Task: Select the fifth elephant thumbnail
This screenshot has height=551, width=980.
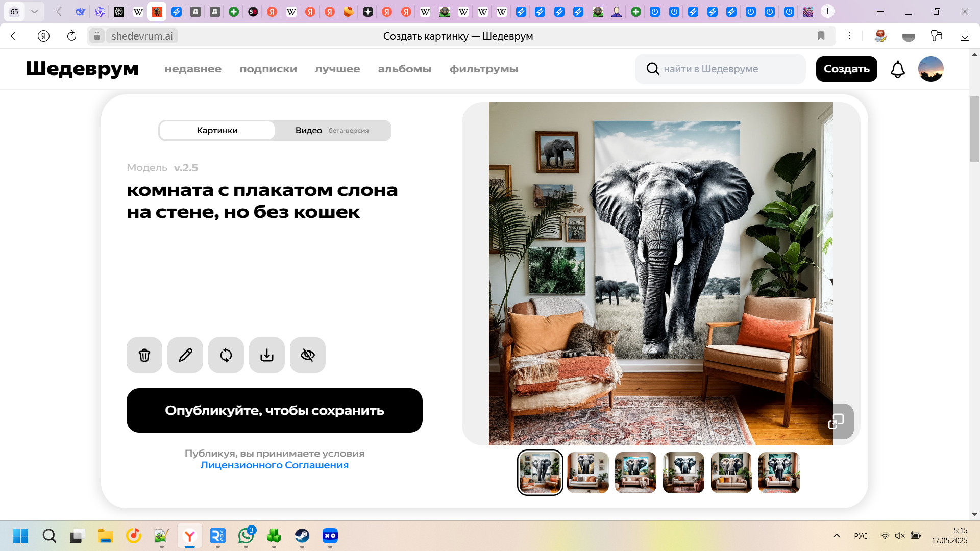Action: pos(731,472)
